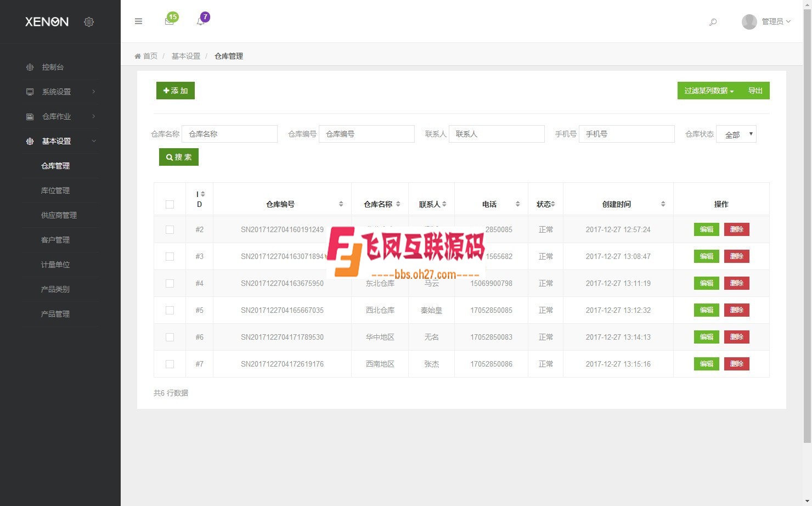Click the XENON logo
812x506 pixels.
click(x=47, y=22)
